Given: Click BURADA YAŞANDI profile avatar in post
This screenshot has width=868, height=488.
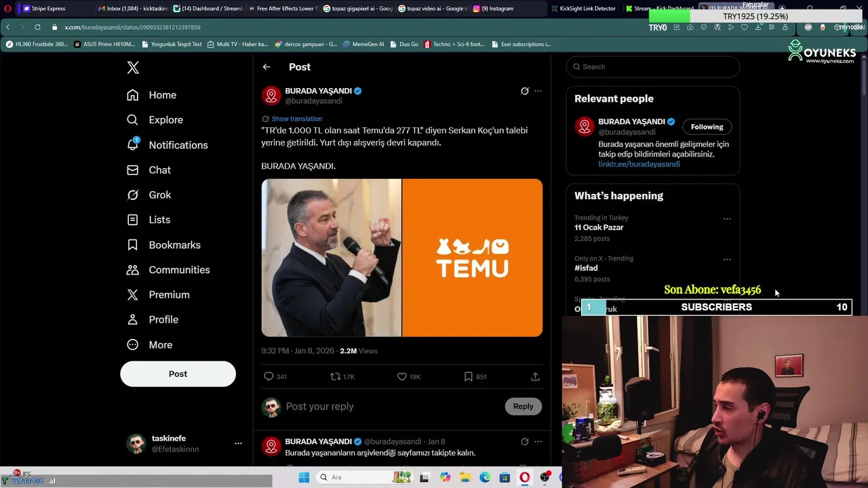Looking at the screenshot, I should click(x=271, y=96).
